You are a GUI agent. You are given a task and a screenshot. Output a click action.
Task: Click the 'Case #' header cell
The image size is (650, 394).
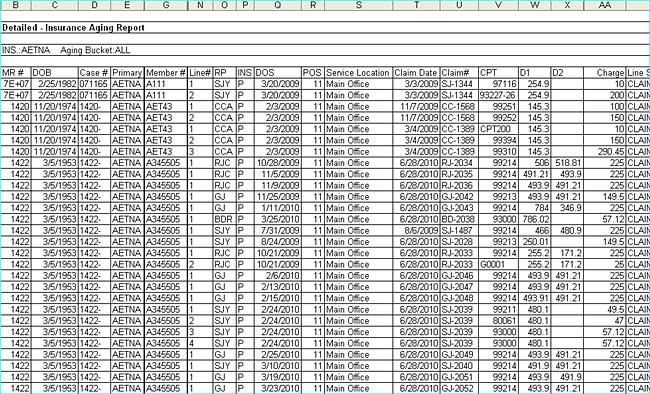coord(95,73)
